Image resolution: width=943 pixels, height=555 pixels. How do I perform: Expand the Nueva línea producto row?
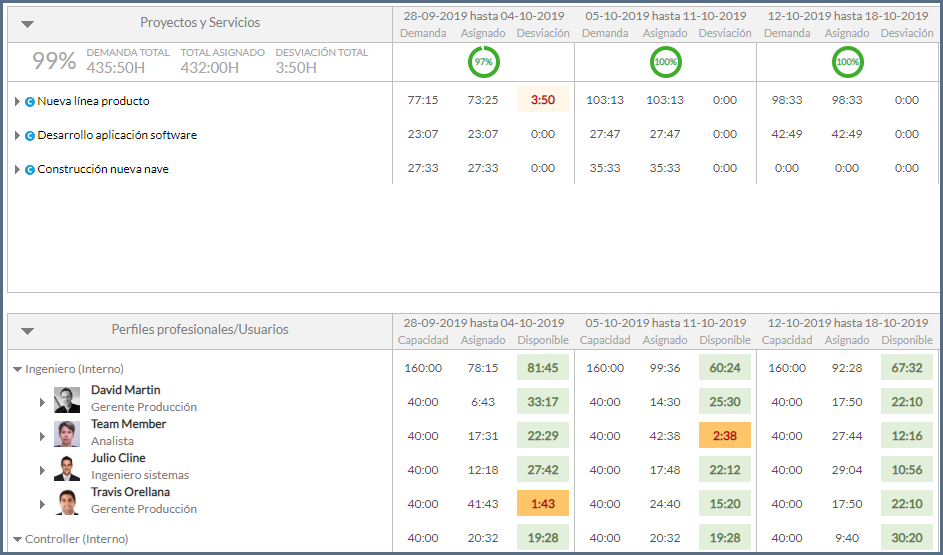coord(17,101)
